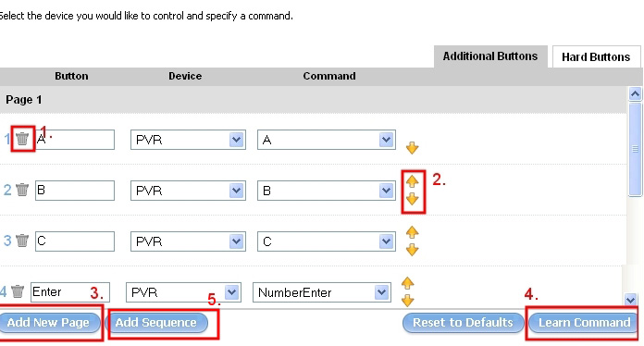The width and height of the screenshot is (644, 346).
Task: Click the Learn Command button
Action: pos(584,323)
